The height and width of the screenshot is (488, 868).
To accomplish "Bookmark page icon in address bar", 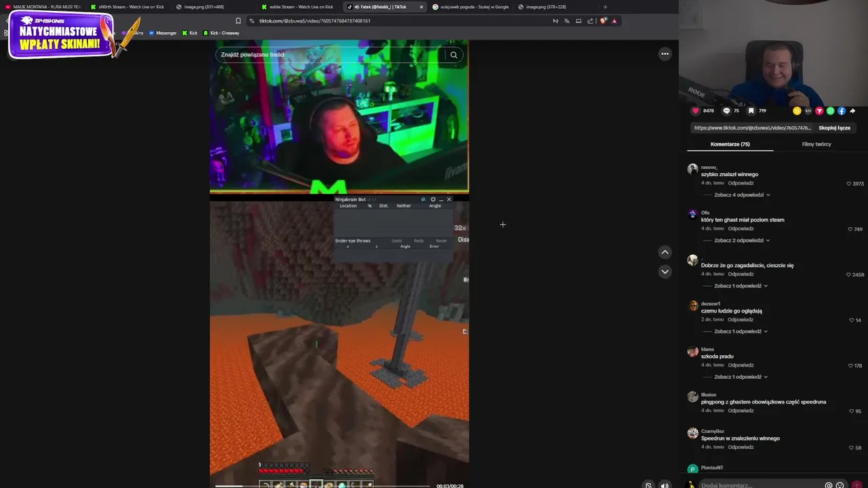I will [238, 21].
